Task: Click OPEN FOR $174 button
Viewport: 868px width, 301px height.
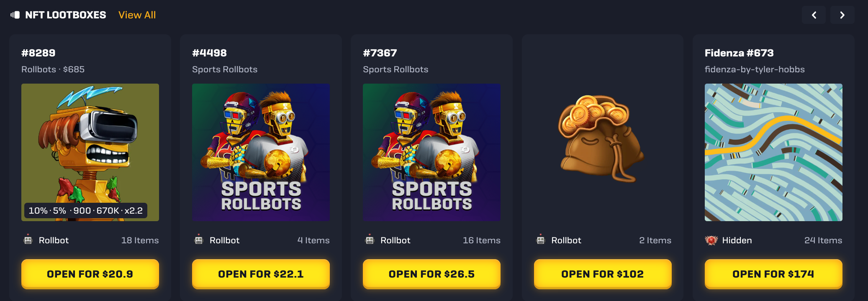Action: pos(773,274)
